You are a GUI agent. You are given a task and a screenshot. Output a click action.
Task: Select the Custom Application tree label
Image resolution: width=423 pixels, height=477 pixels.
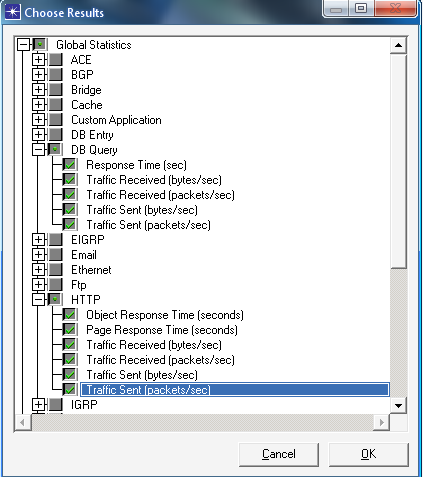(x=116, y=120)
